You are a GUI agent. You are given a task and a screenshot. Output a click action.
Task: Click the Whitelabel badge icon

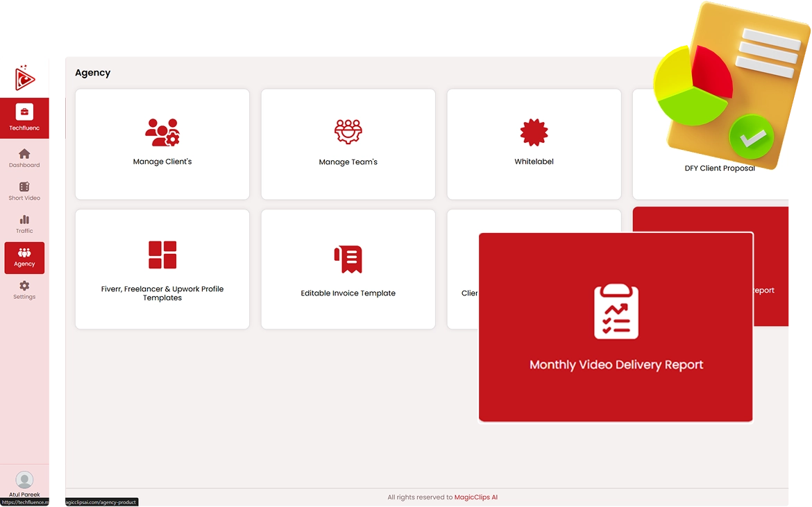click(534, 132)
